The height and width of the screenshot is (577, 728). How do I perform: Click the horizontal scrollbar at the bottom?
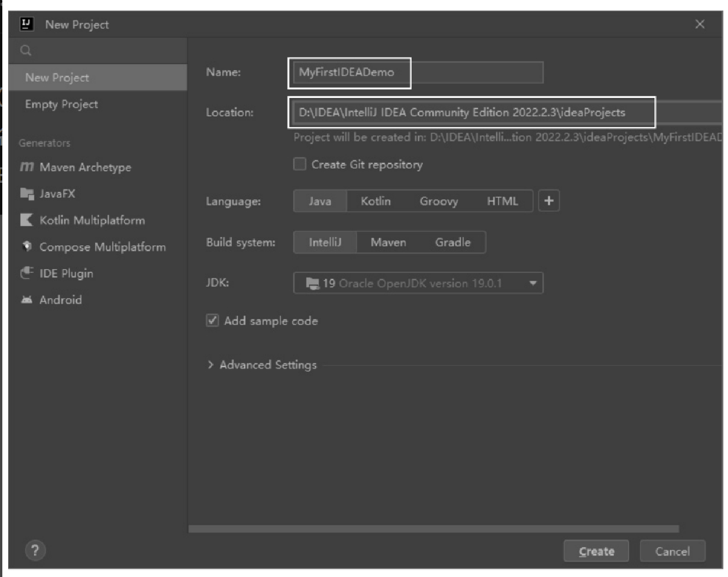(434, 529)
